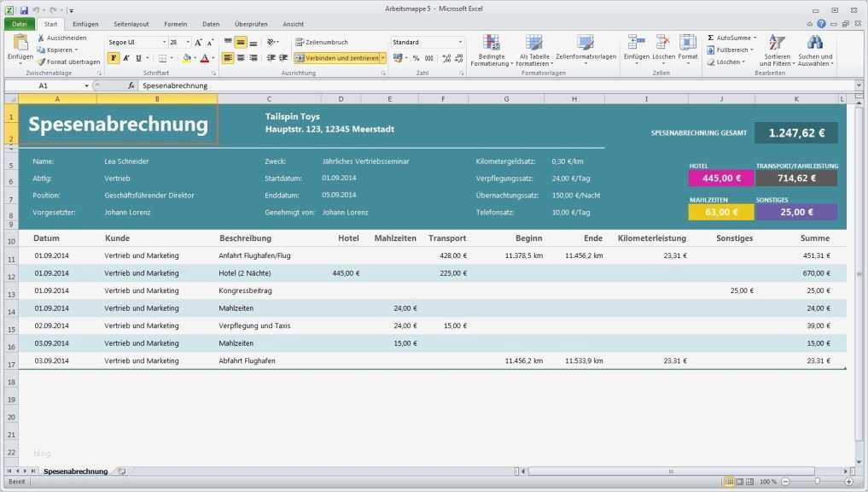Expand the Name Box dropdown arrow
The image size is (868, 492).
(86, 86)
